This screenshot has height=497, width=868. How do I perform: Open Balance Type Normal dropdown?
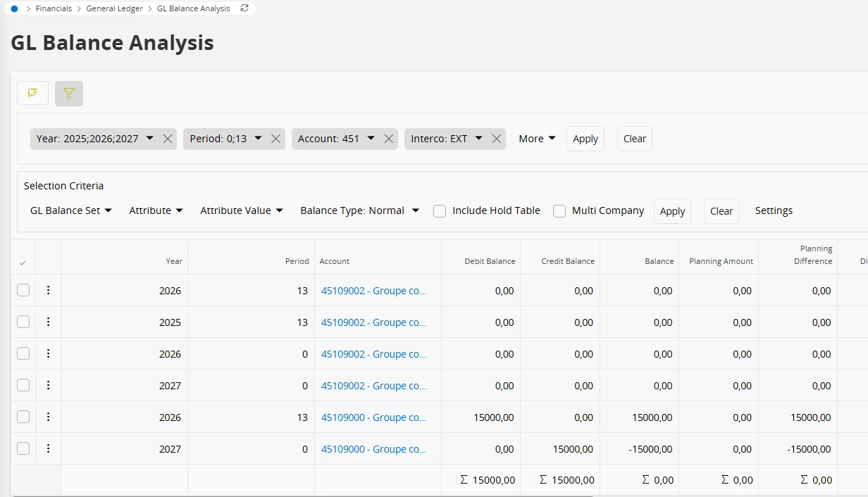359,210
